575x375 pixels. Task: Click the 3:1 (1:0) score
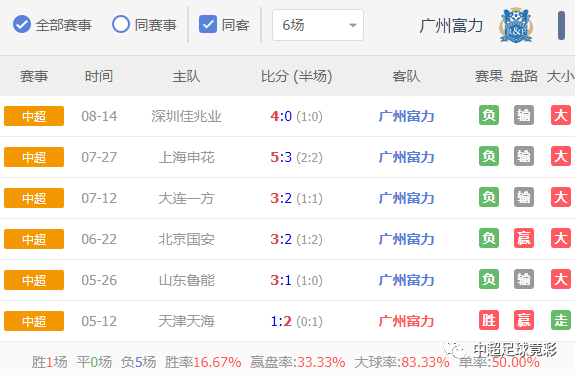(x=296, y=280)
